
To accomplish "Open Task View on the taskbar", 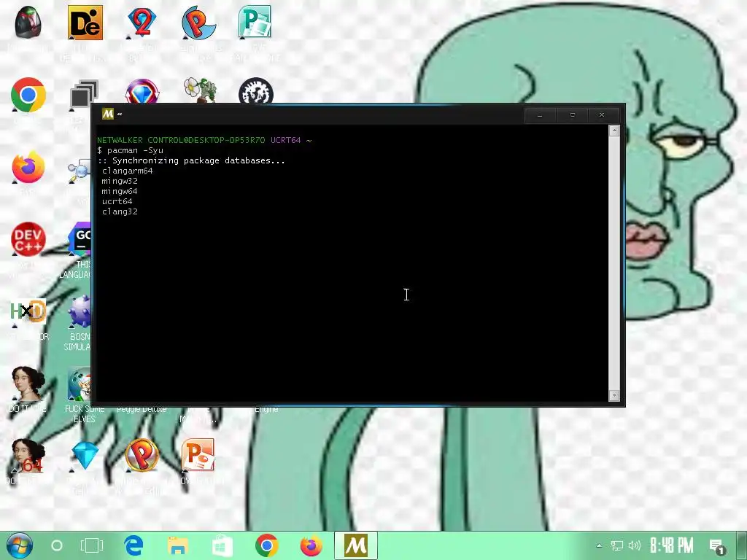I will point(91,545).
